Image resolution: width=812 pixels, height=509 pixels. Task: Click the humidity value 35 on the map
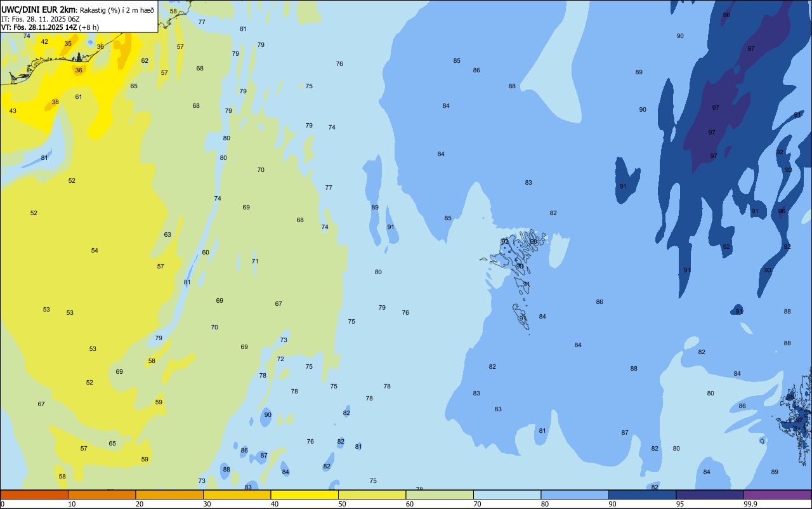[68, 44]
